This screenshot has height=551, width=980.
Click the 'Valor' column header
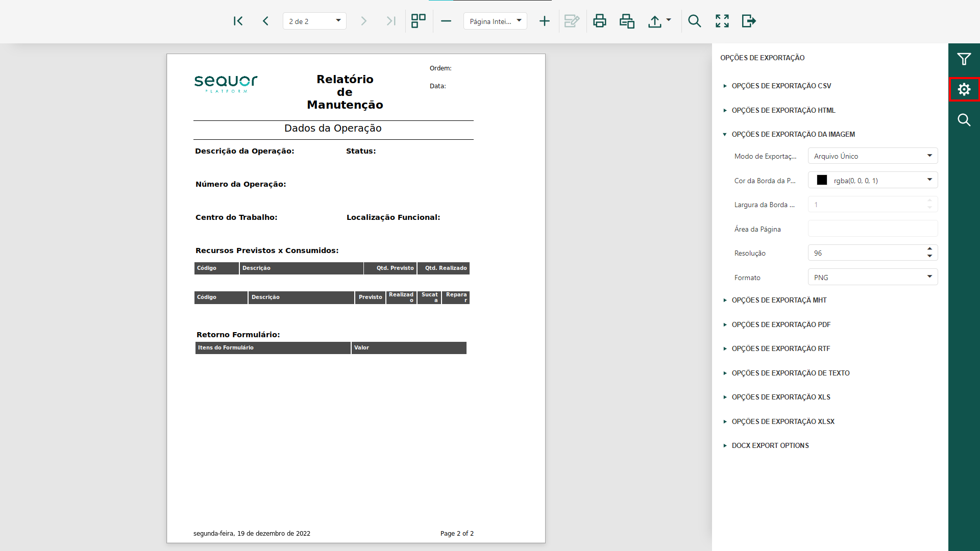pos(409,348)
